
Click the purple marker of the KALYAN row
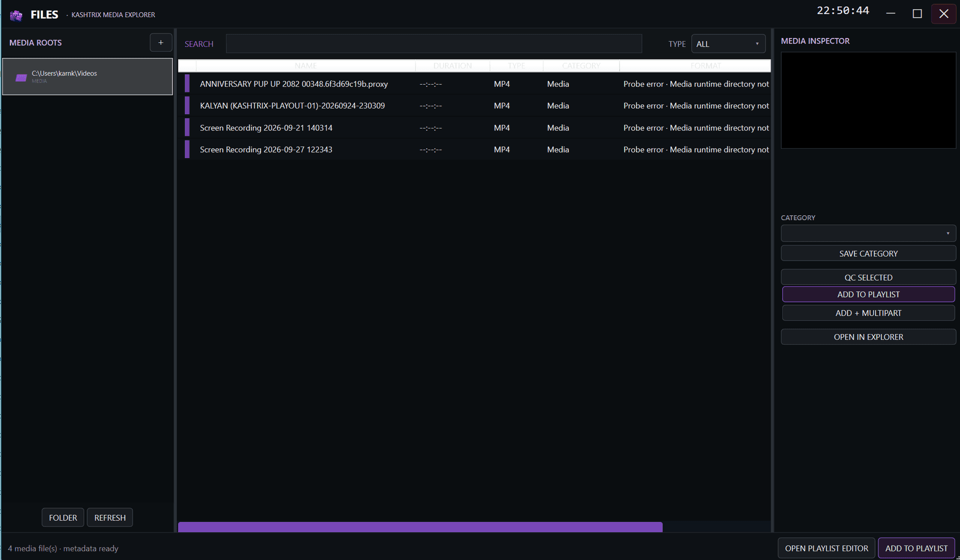pyautogui.click(x=187, y=105)
